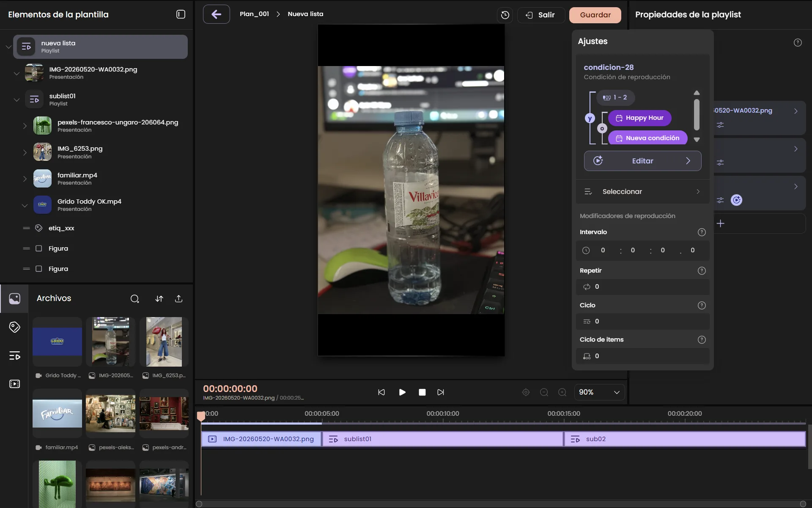Click the Nueva lista breadcrumb
Screen dimensions: 812x508
pos(305,14)
